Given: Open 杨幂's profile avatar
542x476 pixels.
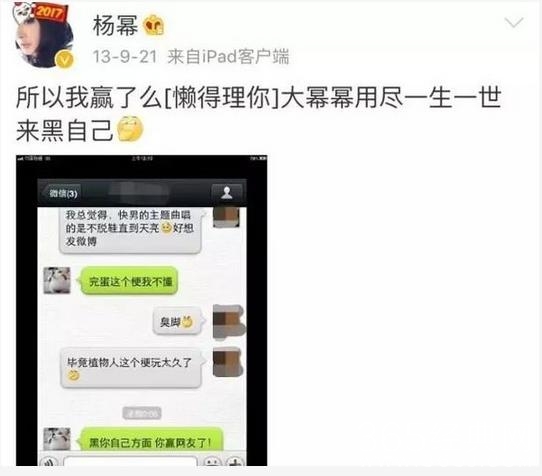Looking at the screenshot, I should coord(42,35).
